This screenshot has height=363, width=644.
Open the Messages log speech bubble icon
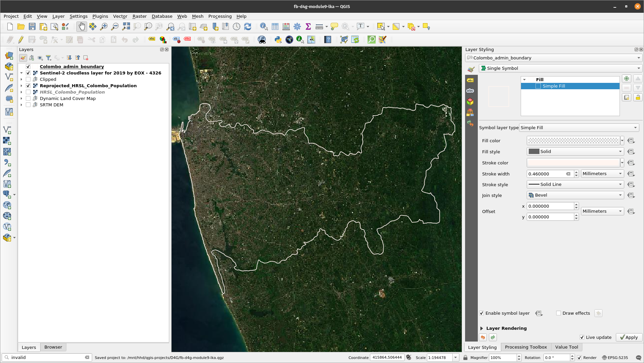tap(639, 358)
